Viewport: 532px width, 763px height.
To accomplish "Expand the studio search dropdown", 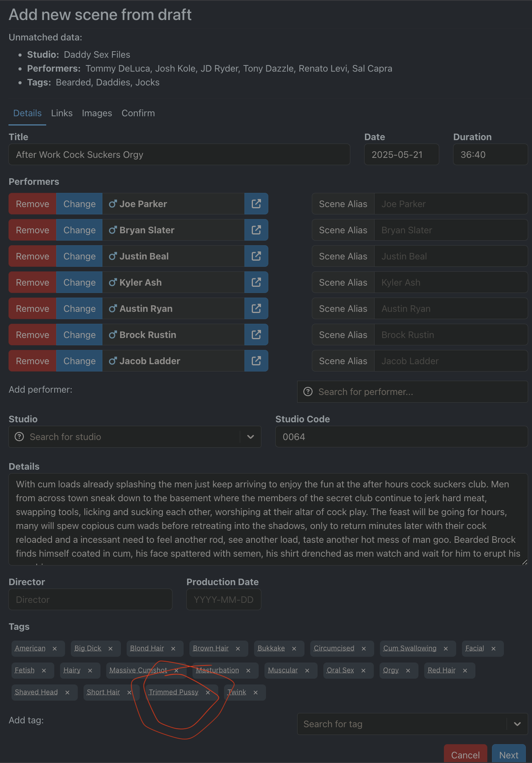I will pyautogui.click(x=251, y=437).
